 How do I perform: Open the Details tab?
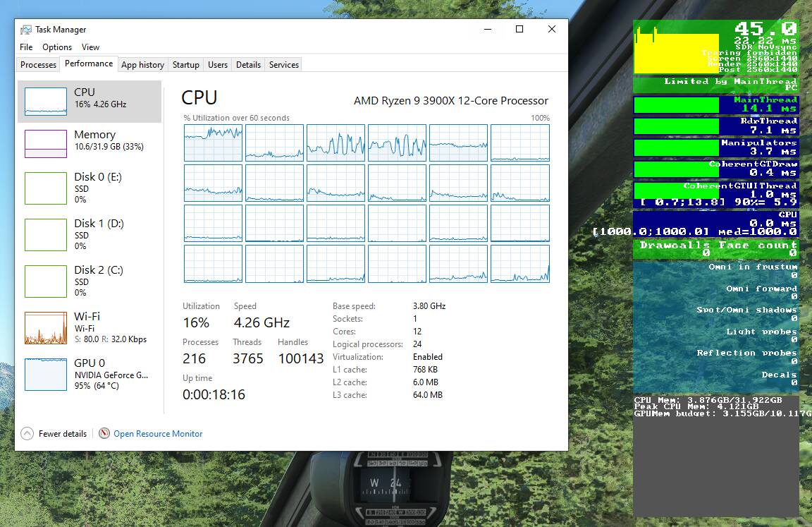(248, 65)
